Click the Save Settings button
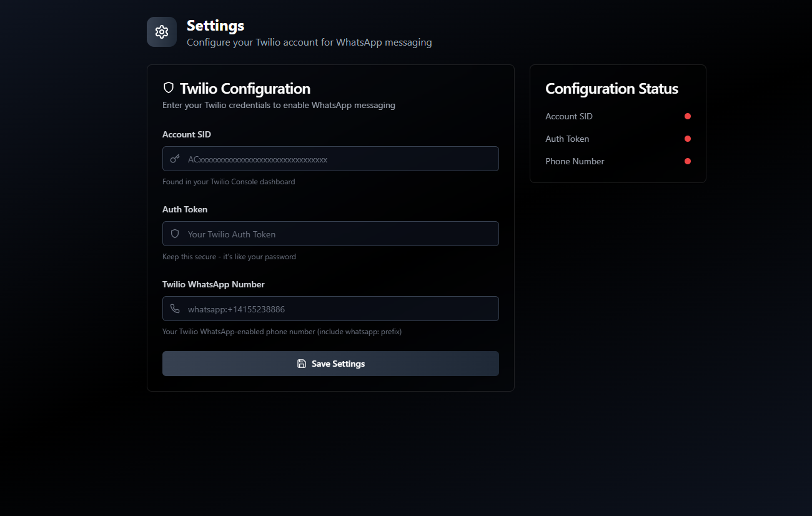812x516 pixels. point(330,364)
